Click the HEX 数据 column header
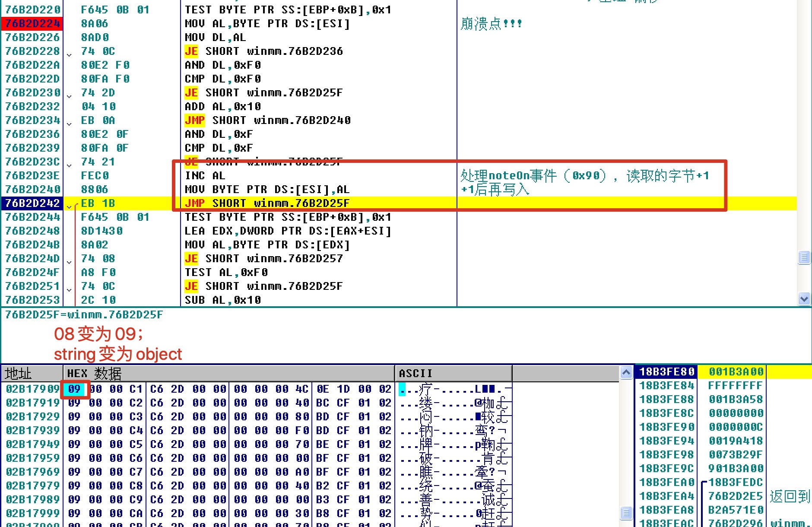This screenshot has width=812, height=527. [x=229, y=373]
